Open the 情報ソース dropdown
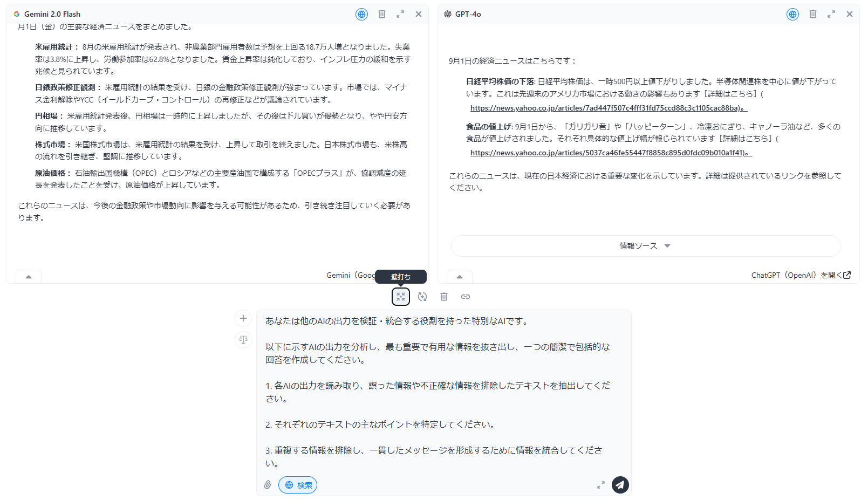868x500 pixels. tap(645, 246)
